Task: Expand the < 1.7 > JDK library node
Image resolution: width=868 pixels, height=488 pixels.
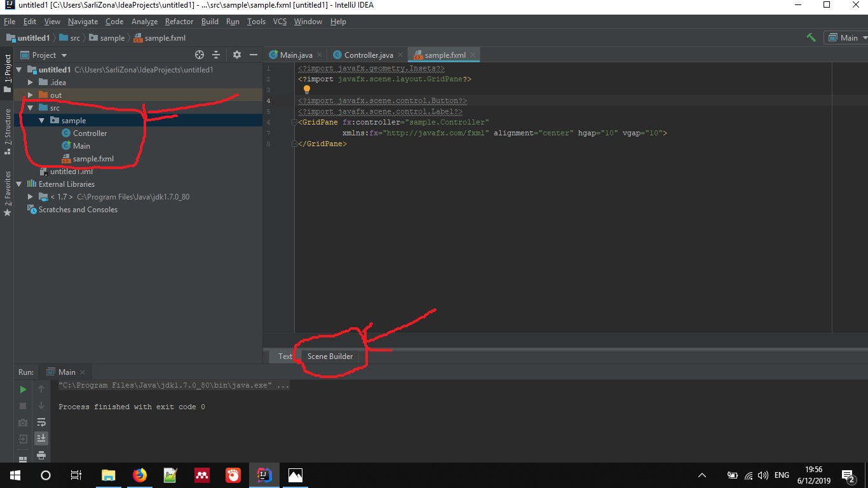Action: click(x=30, y=197)
